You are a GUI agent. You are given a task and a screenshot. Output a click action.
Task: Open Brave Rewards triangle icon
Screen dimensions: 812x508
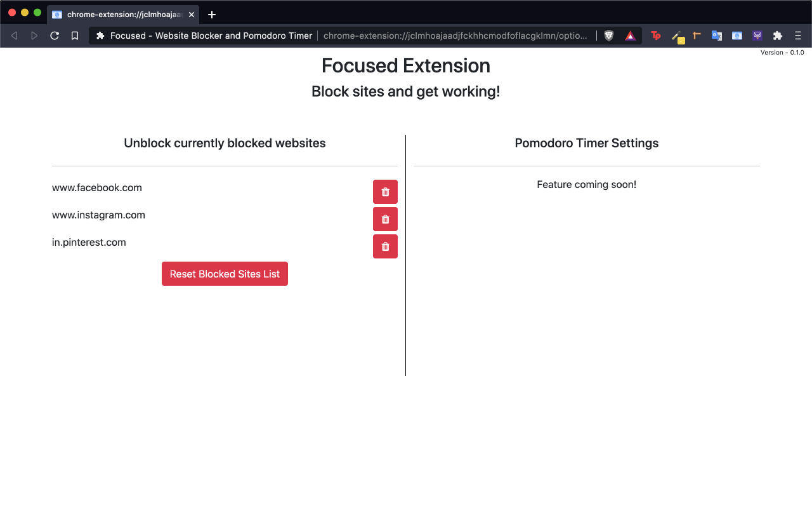click(630, 36)
